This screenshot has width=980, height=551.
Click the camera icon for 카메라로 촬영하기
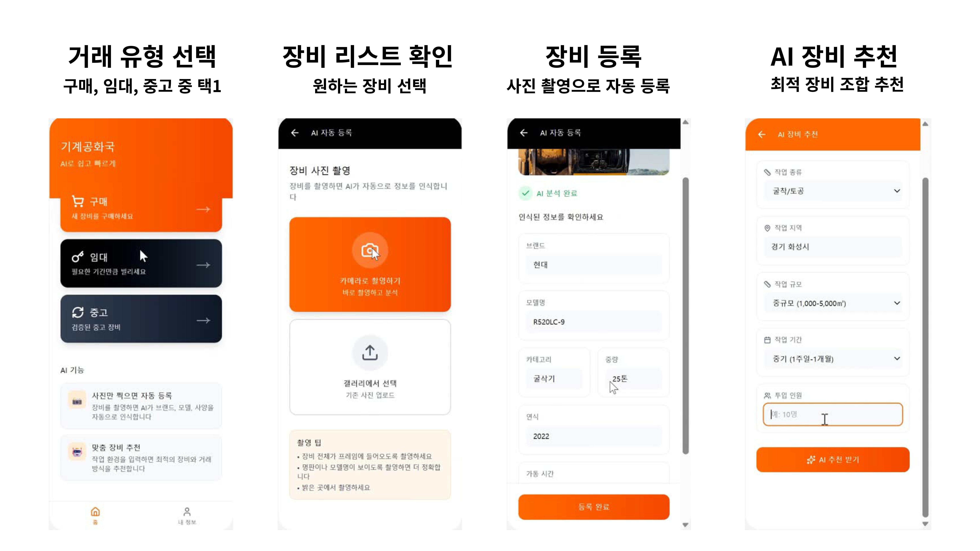[x=370, y=250]
